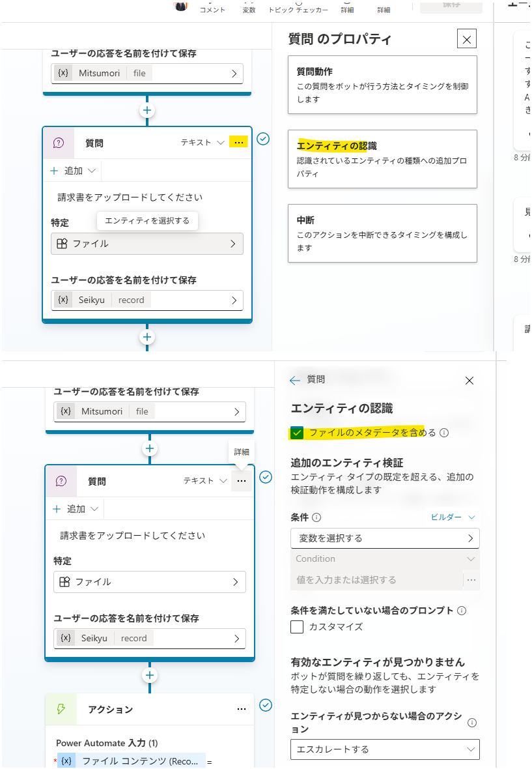
Task: Close the 質問 のプロパティ panel
Action: 466,38
